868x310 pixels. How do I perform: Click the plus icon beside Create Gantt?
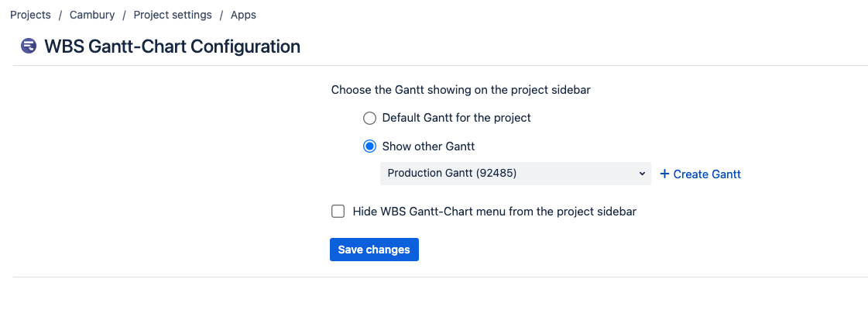tap(664, 174)
